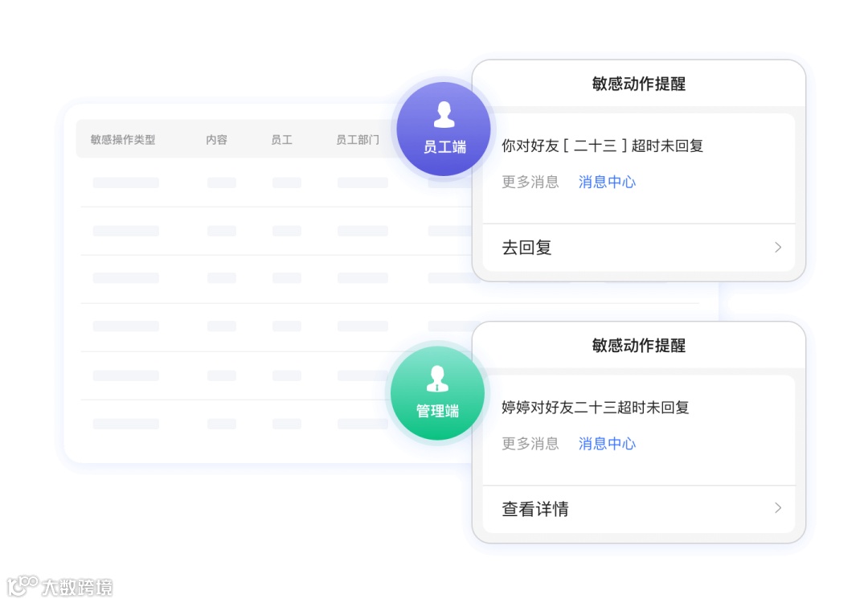868x603 pixels.
Task: Click the message 你对好友 [ 二十三 ] 超时未回复
Action: (602, 146)
